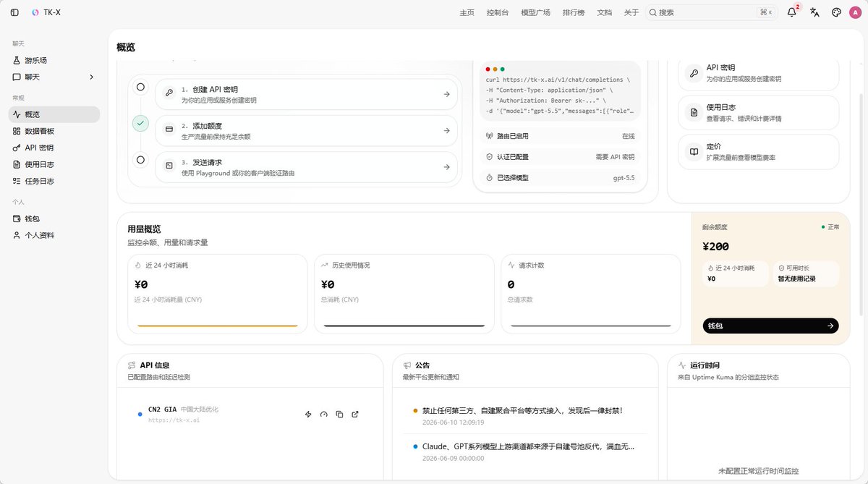Open announcement about Claude、GPT系列模型
Image resolution: width=868 pixels, height=484 pixels.
pos(528,446)
